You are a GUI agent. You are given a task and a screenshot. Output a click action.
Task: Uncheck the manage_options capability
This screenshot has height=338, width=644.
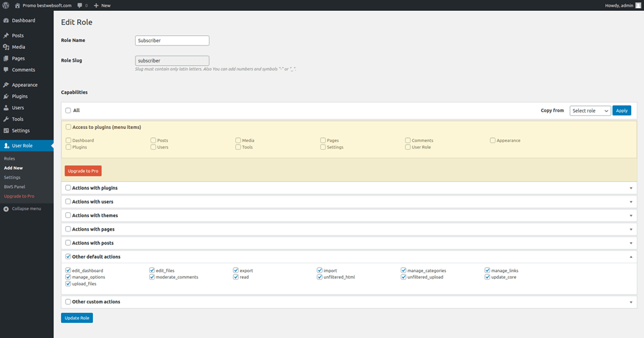point(68,277)
